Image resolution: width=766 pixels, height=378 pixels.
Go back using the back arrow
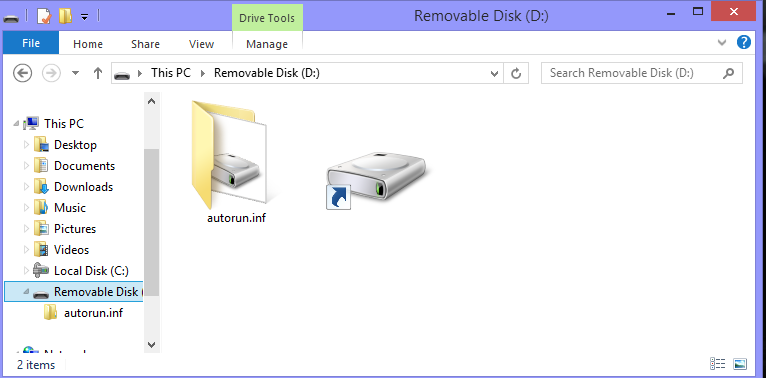click(x=22, y=73)
